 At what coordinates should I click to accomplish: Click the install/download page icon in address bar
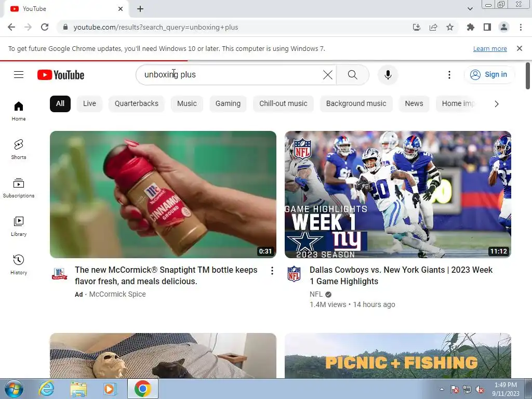click(417, 27)
